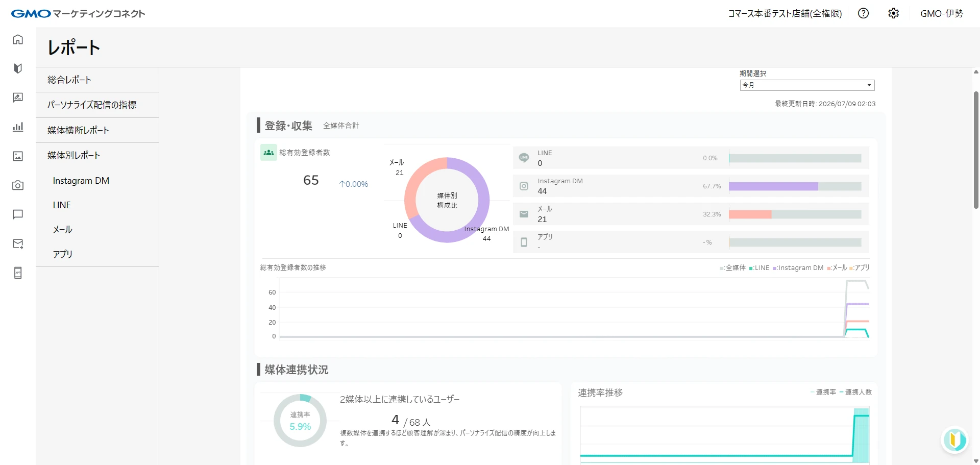The width and height of the screenshot is (980, 465).
Task: Click the total registrants people icon
Action: (x=268, y=153)
